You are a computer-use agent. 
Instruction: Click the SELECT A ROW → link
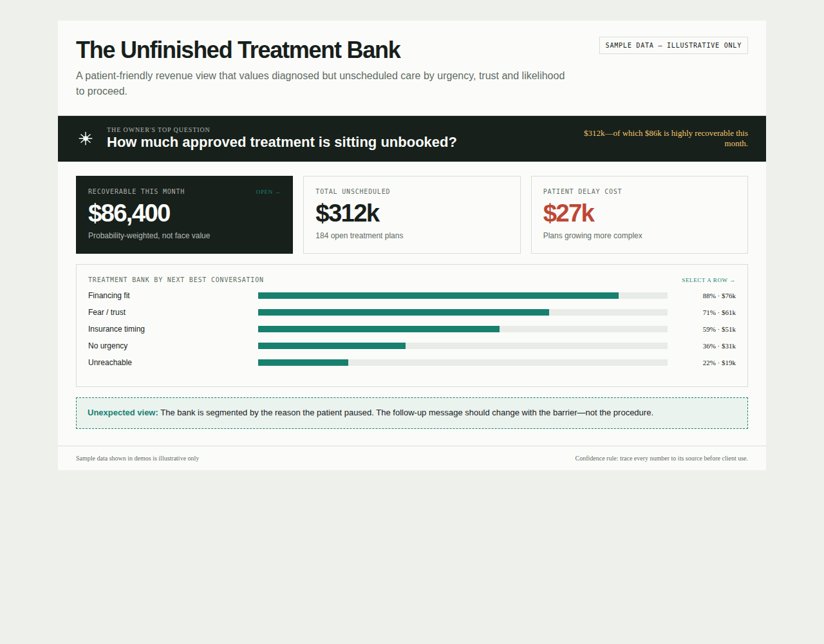(709, 280)
